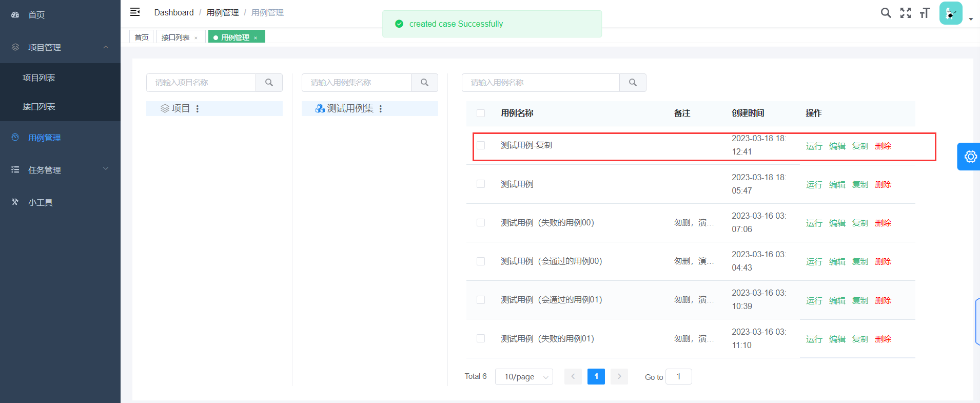Collapse the 项目管理 sidebar menu

[x=60, y=47]
